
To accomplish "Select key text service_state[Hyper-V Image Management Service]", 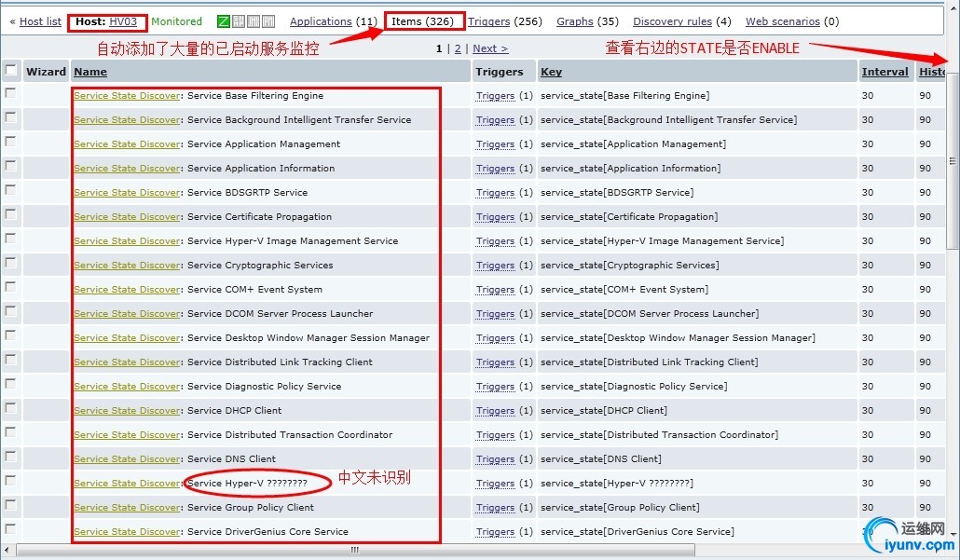I will tap(662, 241).
